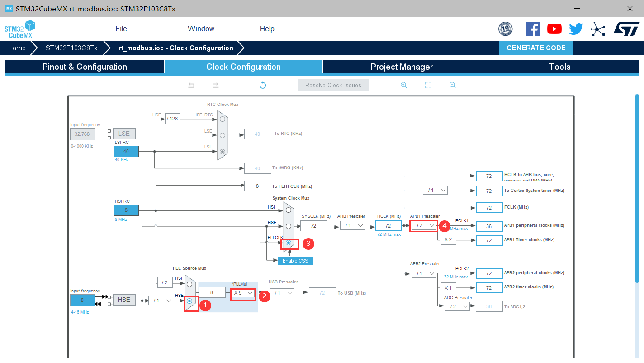Click the vertical scrollbar of diagram

pyautogui.click(x=637, y=188)
